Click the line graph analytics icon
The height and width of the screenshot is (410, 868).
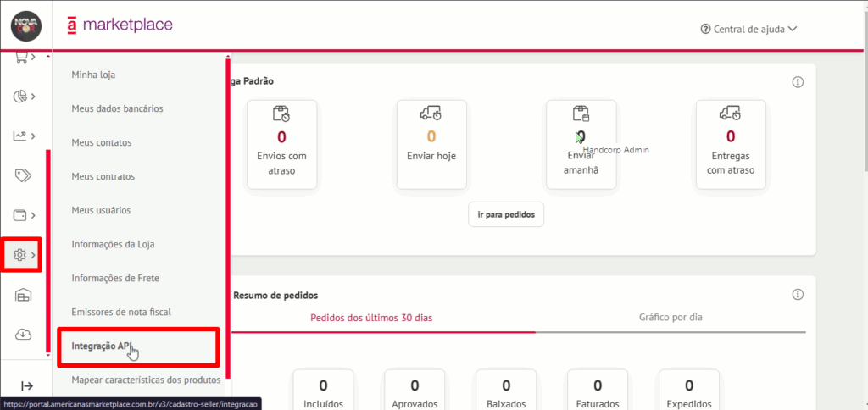24,136
